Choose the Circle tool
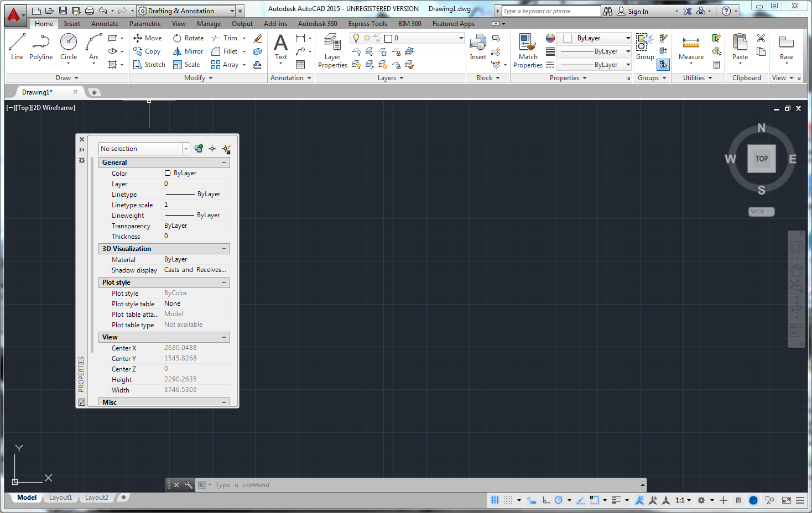Viewport: 812px width, 513px height. pos(69,46)
